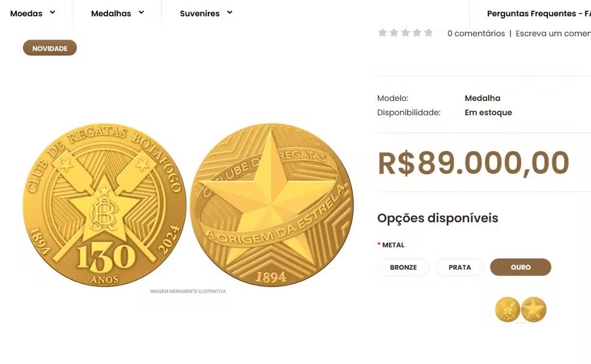The height and width of the screenshot is (364, 591).
Task: Choose the BRONZE metal option
Action: coord(403,267)
